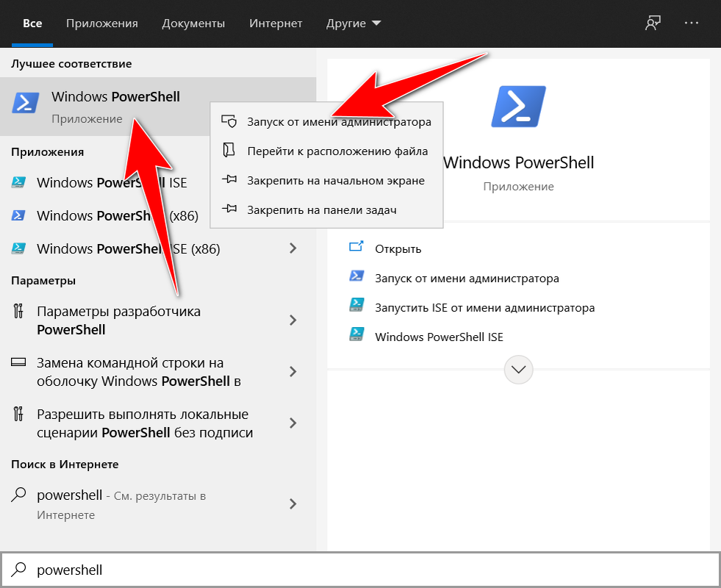Click magnifier icon in search box

(18, 570)
